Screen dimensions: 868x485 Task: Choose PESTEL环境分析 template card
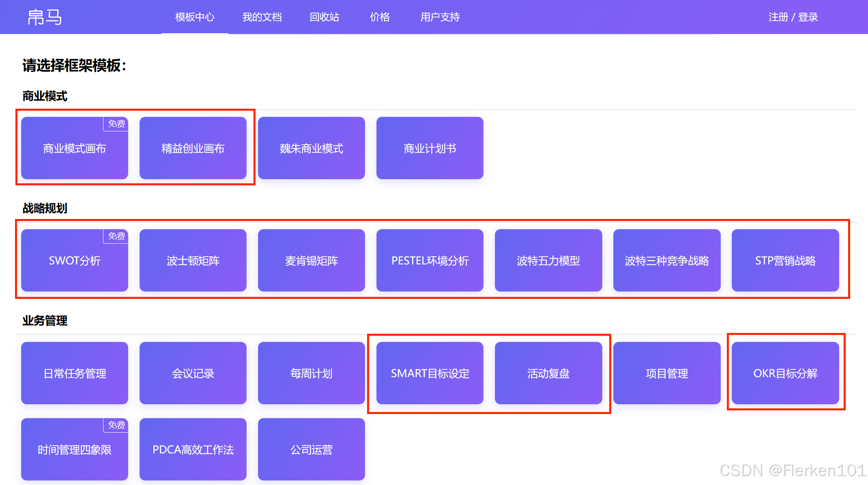[x=430, y=261]
